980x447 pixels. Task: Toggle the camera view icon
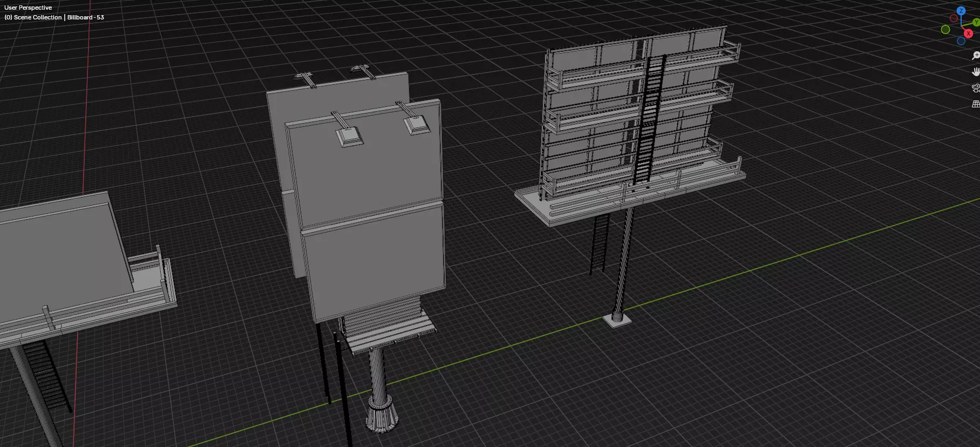tap(976, 88)
